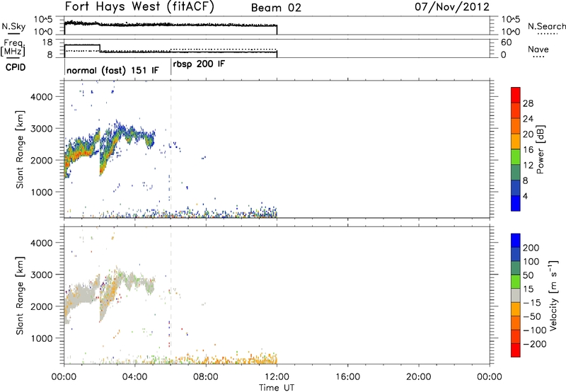Click the 'Beam 02' label

click(276, 8)
